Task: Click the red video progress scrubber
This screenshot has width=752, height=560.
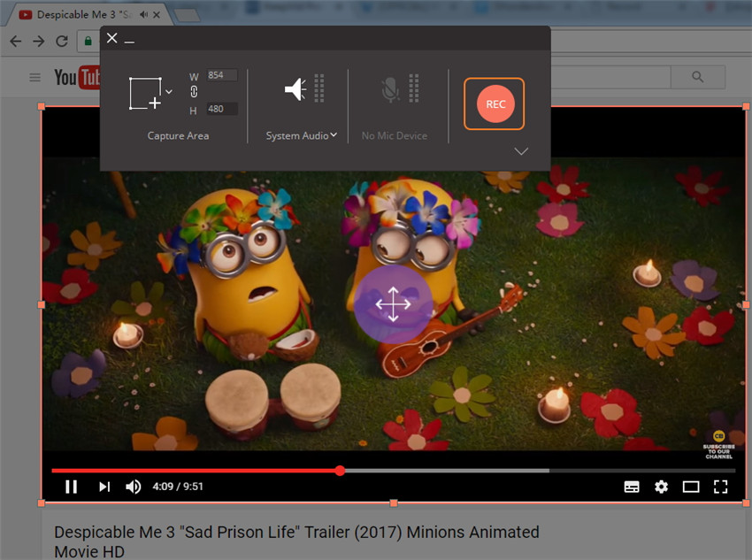Action: point(340,471)
